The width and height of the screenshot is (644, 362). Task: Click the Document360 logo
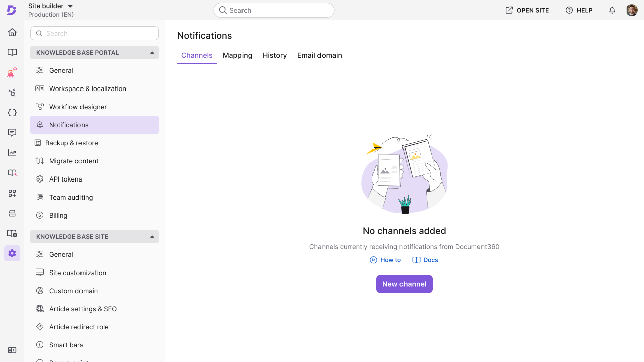(12, 10)
